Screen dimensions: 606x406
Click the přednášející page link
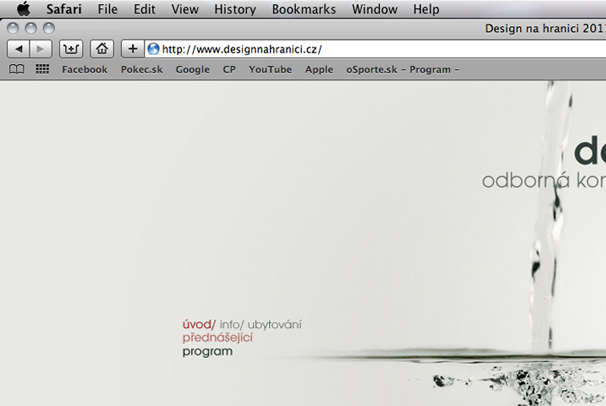coord(217,338)
